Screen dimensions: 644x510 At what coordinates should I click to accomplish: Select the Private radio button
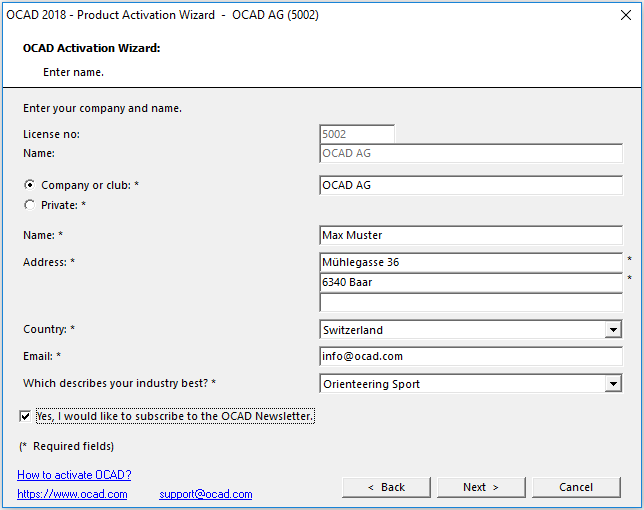coord(29,205)
